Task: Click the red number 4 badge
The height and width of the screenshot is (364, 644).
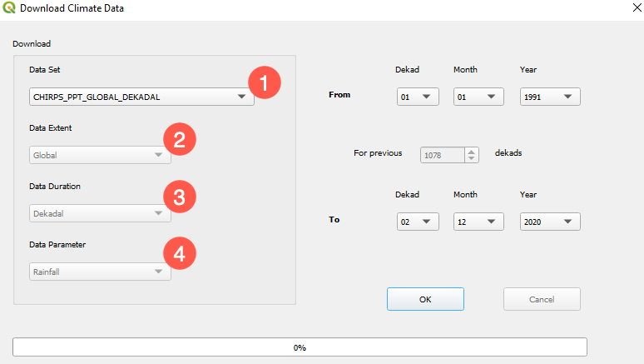Action: [179, 254]
